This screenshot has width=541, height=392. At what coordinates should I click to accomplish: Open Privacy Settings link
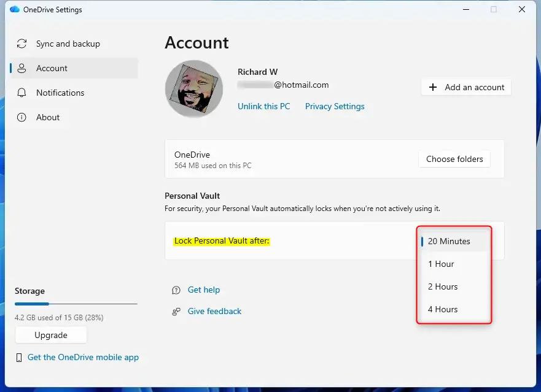(335, 106)
